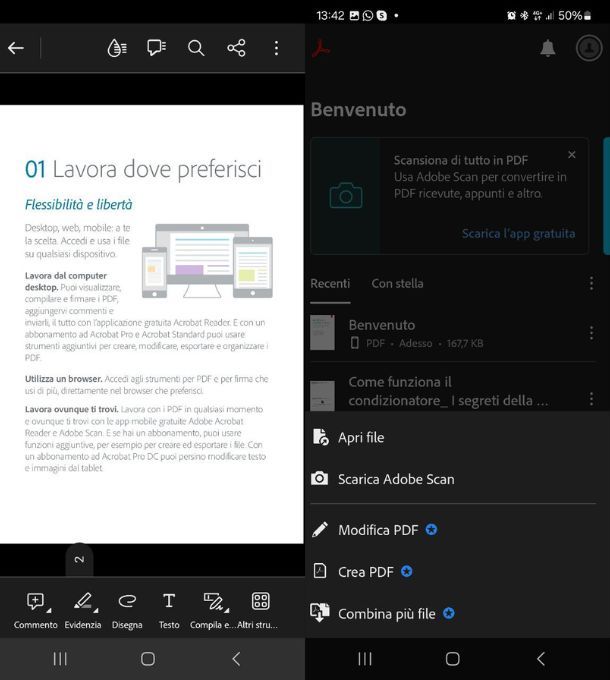Open the viewer overflow menu
Screen dimensions: 610x680
(276, 48)
